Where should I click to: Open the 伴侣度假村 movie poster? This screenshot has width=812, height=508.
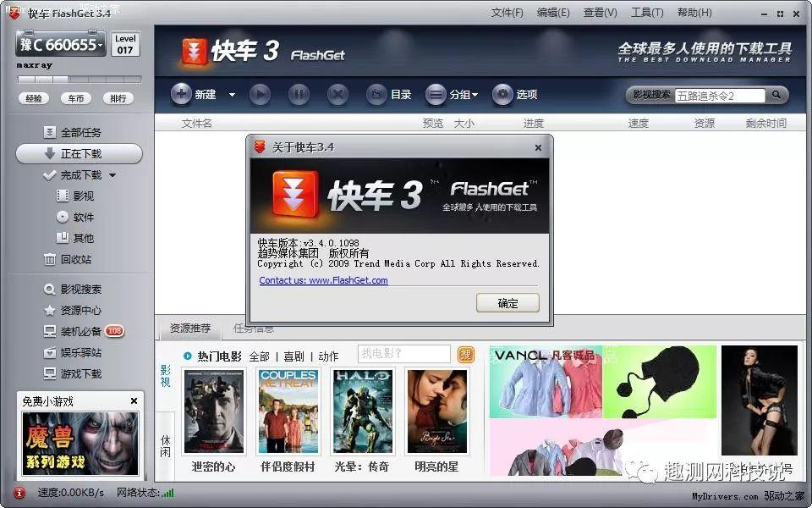[x=288, y=411]
